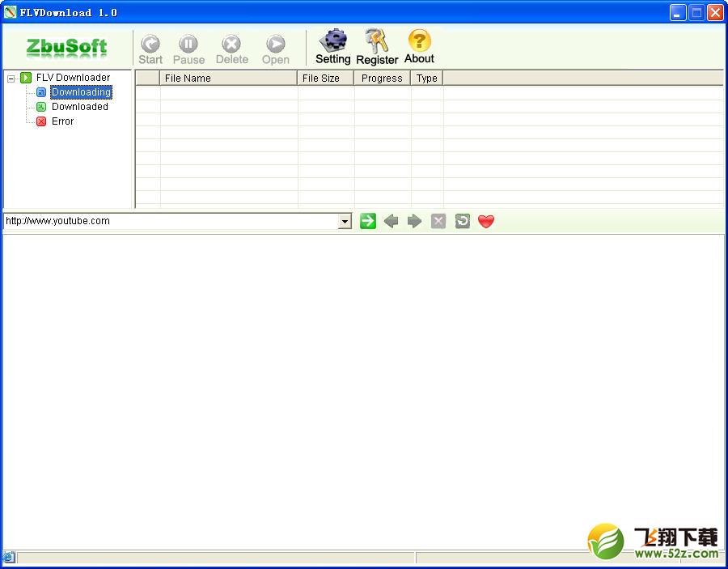This screenshot has width=728, height=569.
Task: Collapse the FLV Downloader tree node
Action: click(x=11, y=79)
